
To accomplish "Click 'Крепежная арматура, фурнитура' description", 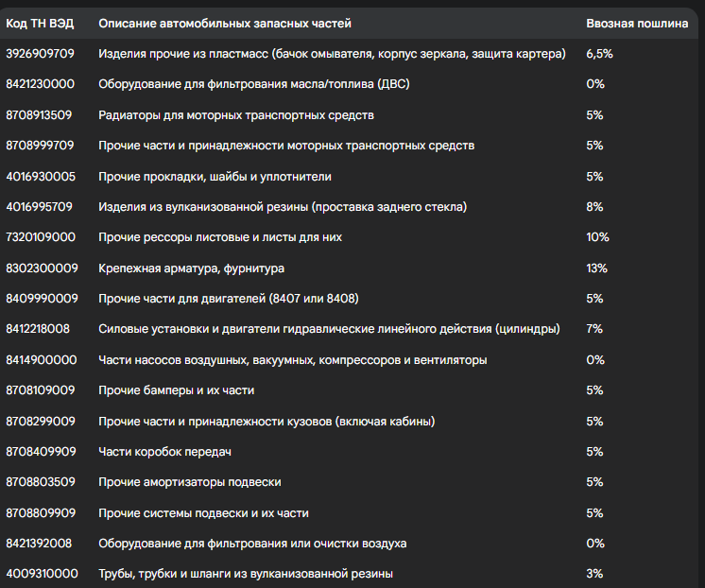I will 191,268.
